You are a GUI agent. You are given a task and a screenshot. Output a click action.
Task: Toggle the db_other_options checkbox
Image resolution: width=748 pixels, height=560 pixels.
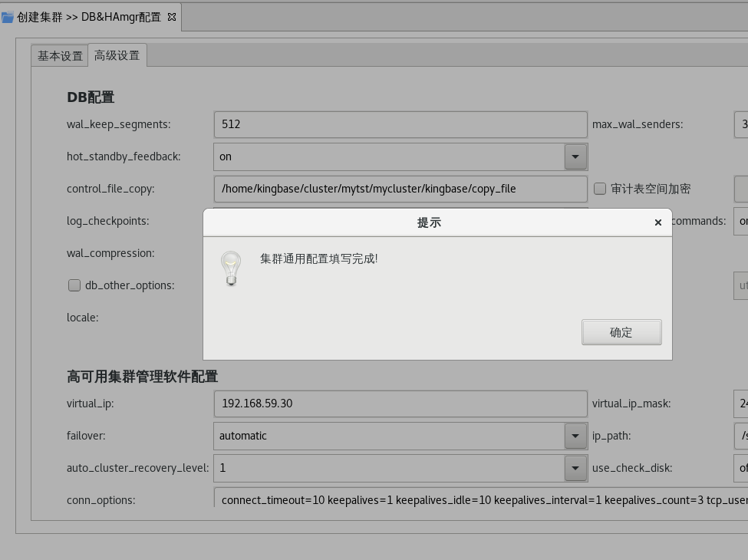[74, 285]
